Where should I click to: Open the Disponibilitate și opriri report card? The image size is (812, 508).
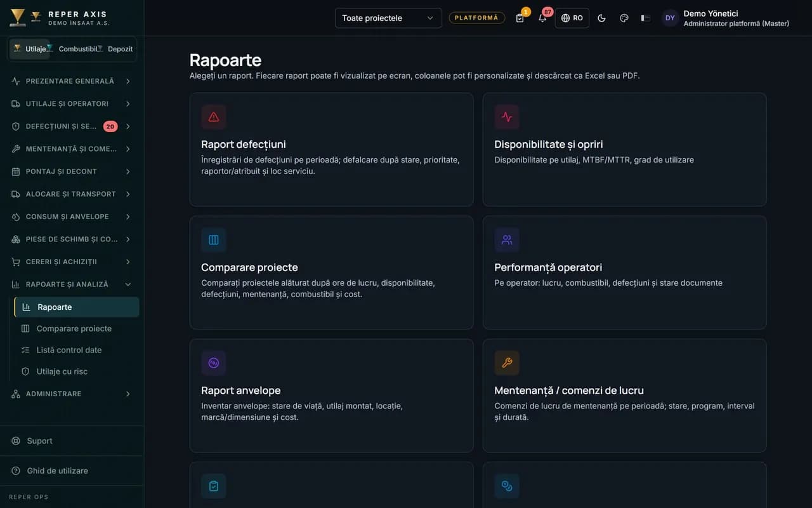click(x=624, y=150)
